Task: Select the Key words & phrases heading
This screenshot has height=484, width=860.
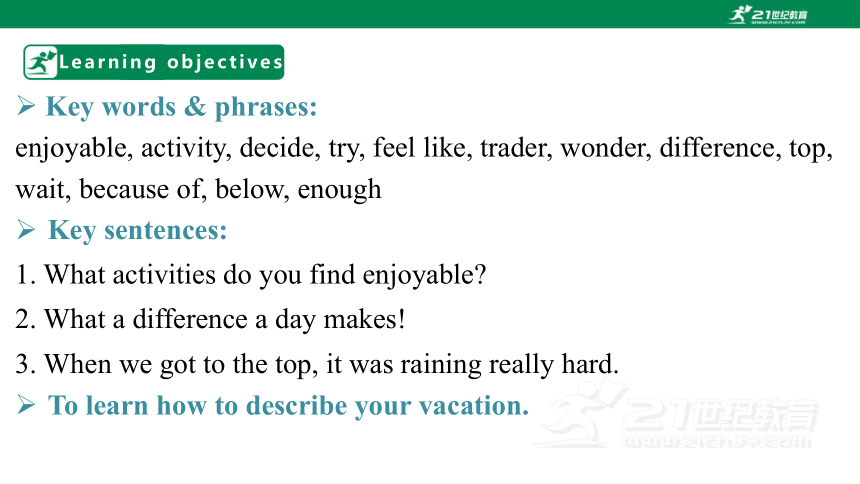Action: tap(182, 106)
